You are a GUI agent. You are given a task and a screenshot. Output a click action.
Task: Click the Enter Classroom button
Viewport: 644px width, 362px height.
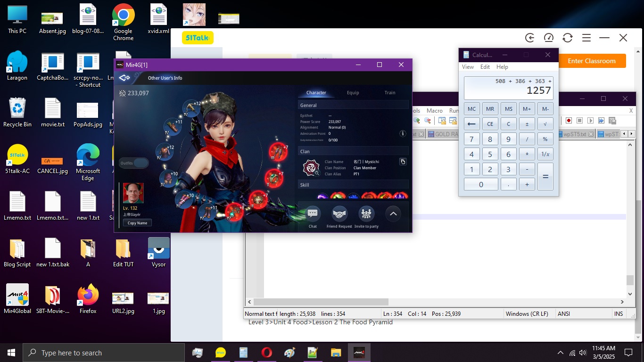[x=592, y=61]
